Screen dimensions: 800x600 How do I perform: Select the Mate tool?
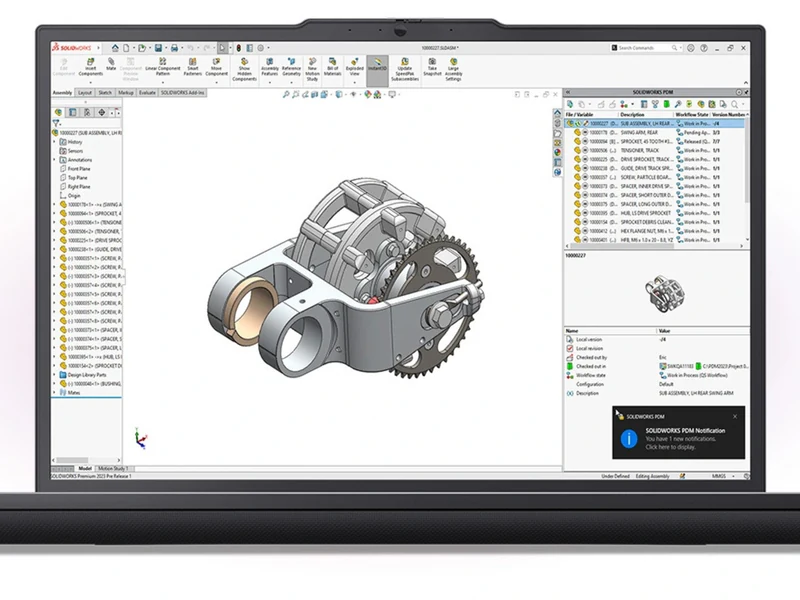[x=111, y=64]
